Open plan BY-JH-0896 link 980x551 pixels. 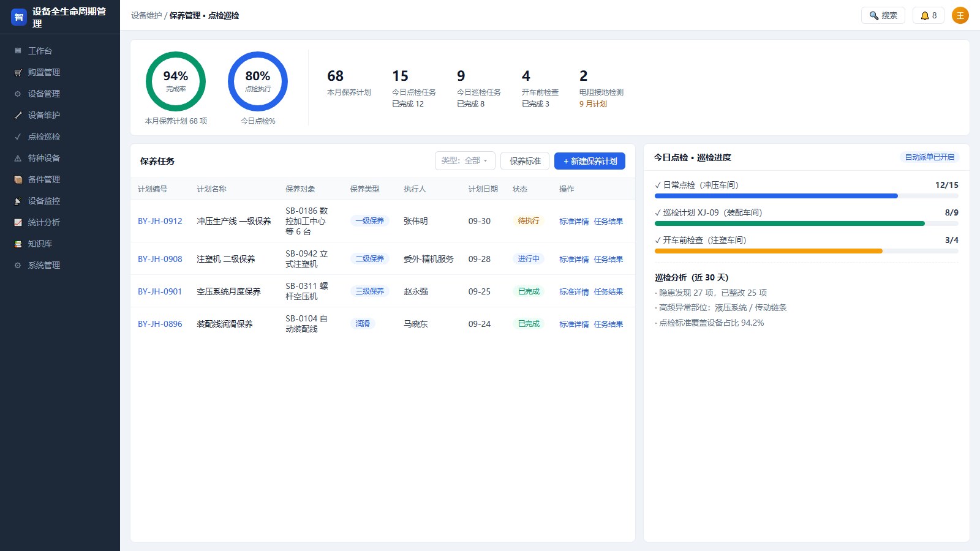(x=160, y=324)
